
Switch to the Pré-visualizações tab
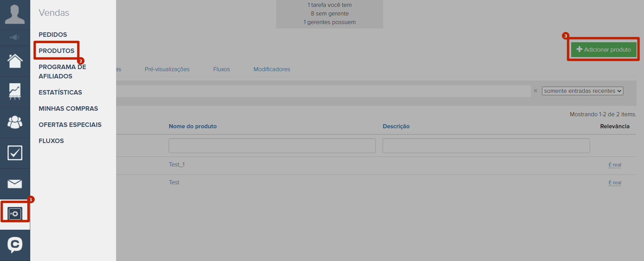(167, 69)
